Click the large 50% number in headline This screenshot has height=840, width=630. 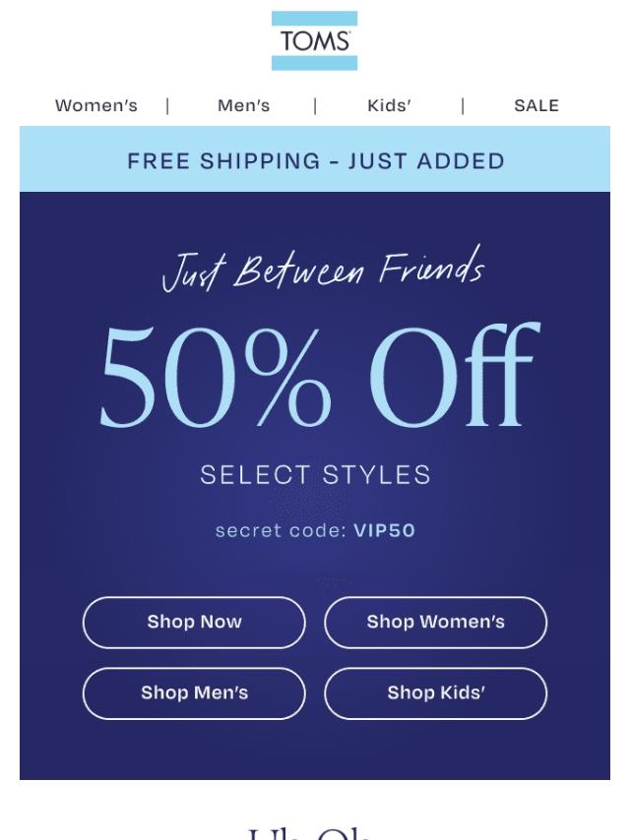tap(215, 377)
